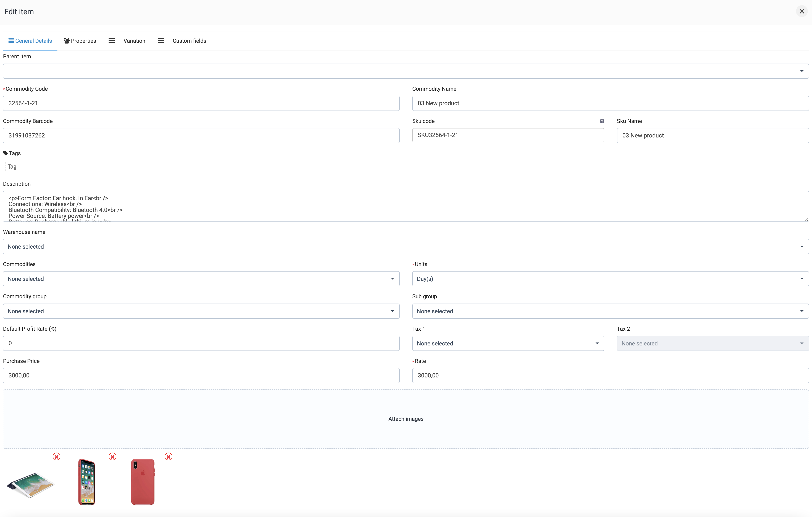
Task: Focus the Commodity Code field
Action: (x=201, y=103)
